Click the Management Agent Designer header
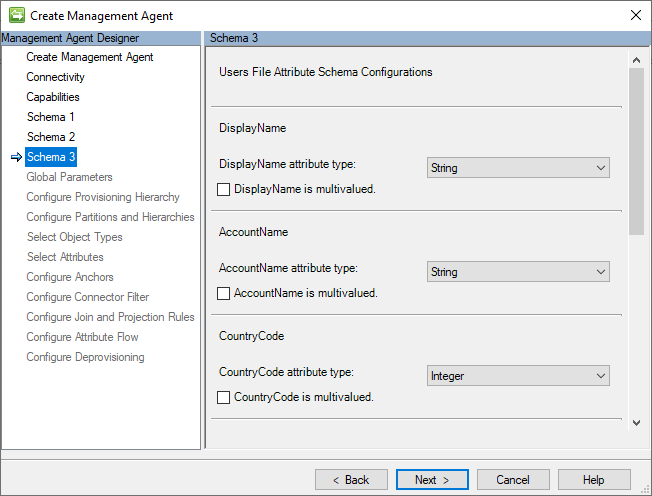Screen dimensions: 652x496 [101, 38]
